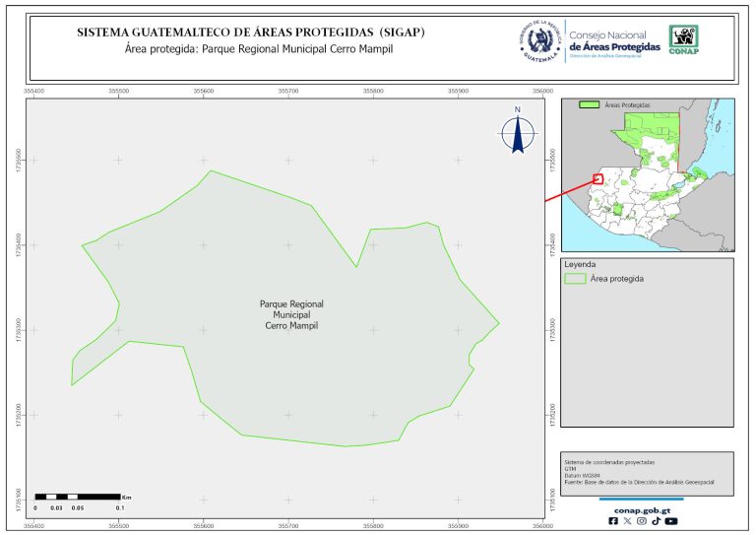Open the conap.gob.gt website link
Screen dimensions: 756x535
pyautogui.click(x=642, y=508)
